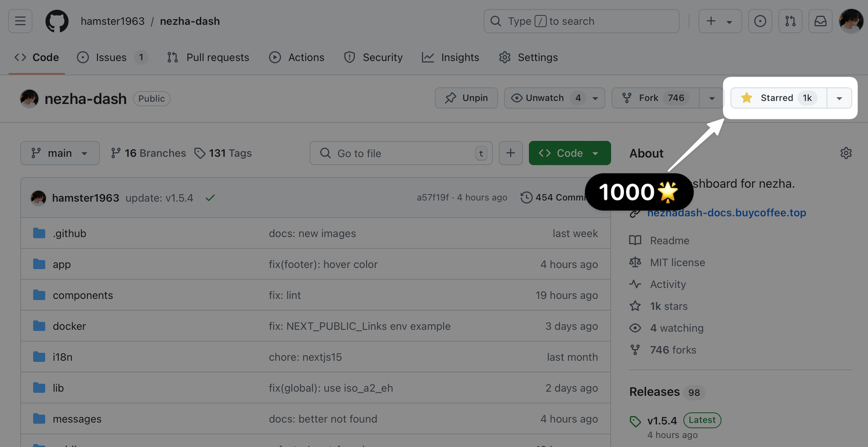Expand the main branch selector
The height and width of the screenshot is (447, 868).
pos(60,153)
